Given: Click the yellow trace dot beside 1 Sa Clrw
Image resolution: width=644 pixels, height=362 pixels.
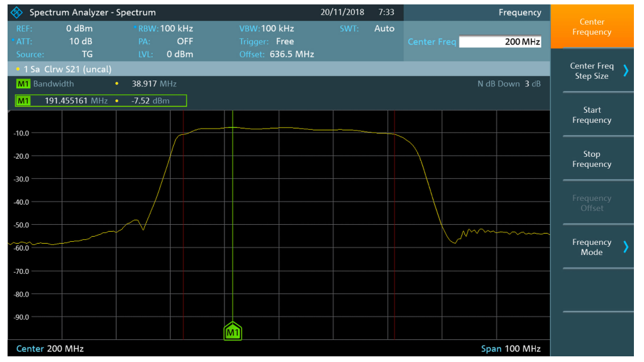Looking at the screenshot, I should 18,69.
